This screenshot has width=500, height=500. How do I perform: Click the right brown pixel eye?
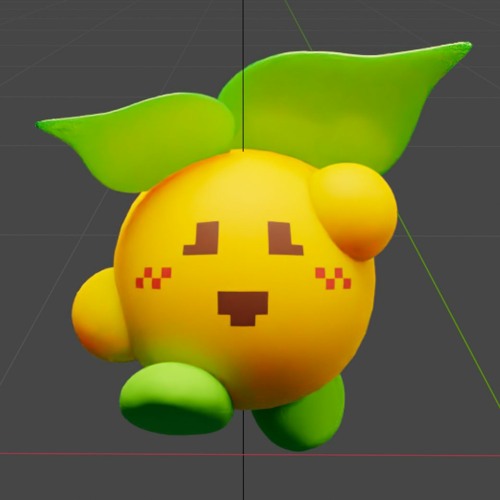pyautogui.click(x=286, y=239)
